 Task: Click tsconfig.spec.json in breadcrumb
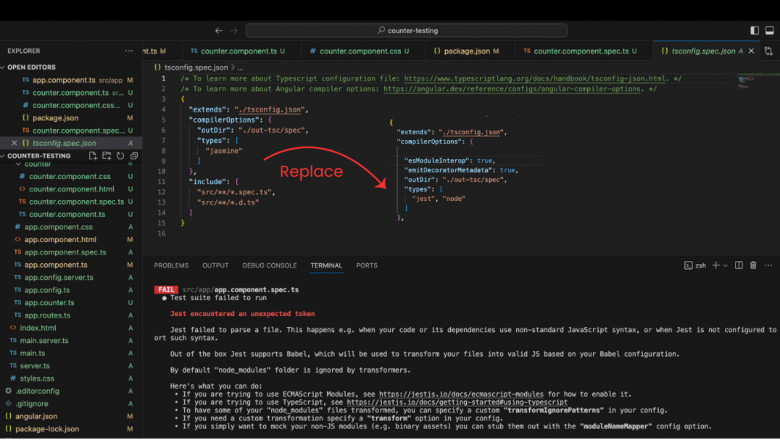[196, 67]
